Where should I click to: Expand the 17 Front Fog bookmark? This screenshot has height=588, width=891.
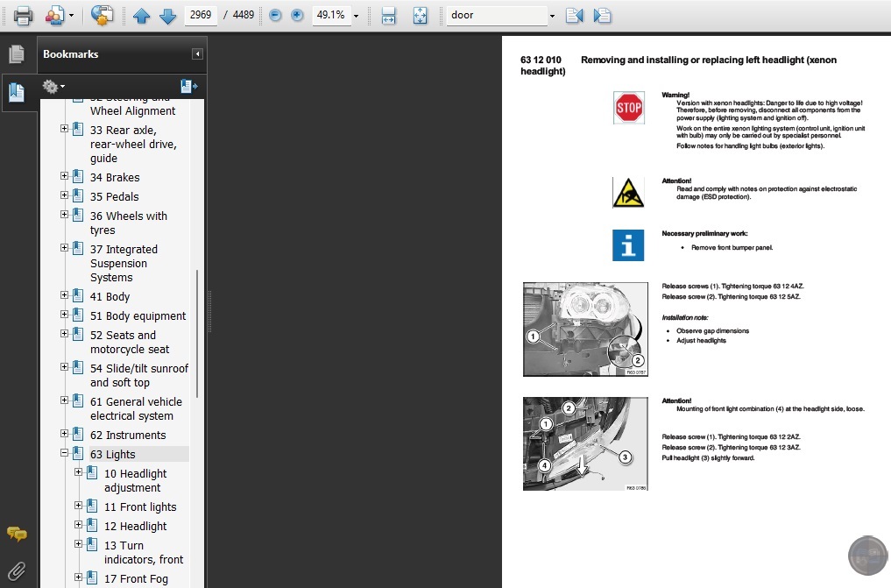click(x=79, y=577)
